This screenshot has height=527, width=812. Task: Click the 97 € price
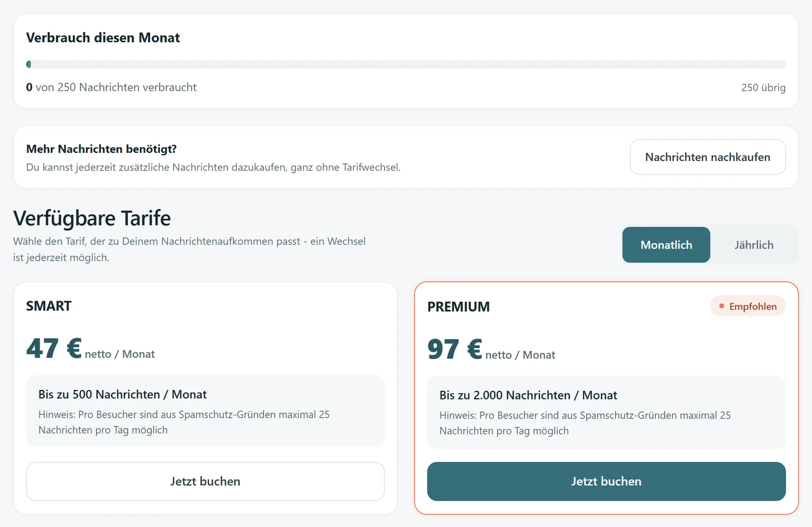(455, 349)
